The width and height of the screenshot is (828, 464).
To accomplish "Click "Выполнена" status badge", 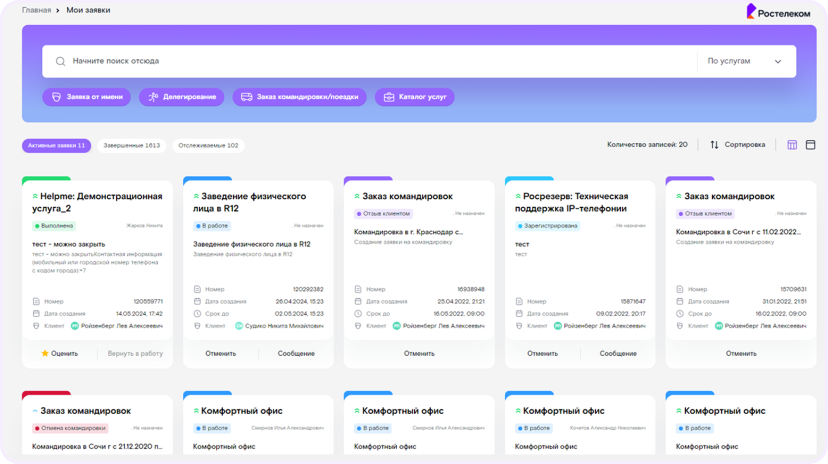I will tap(54, 226).
